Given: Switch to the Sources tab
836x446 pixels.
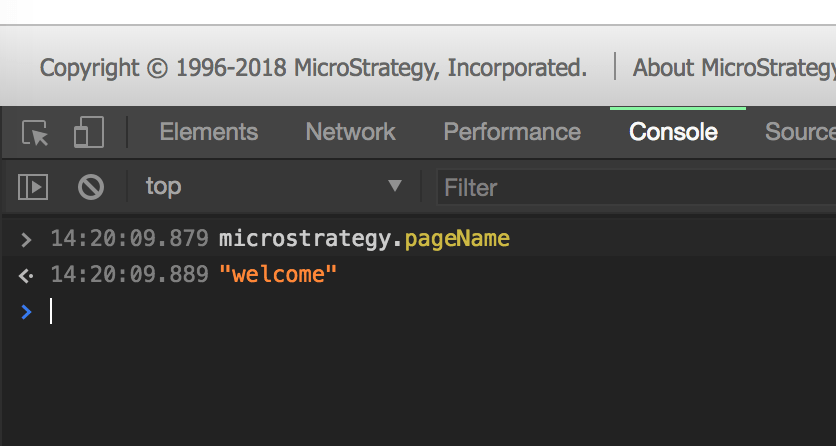Looking at the screenshot, I should 800,132.
